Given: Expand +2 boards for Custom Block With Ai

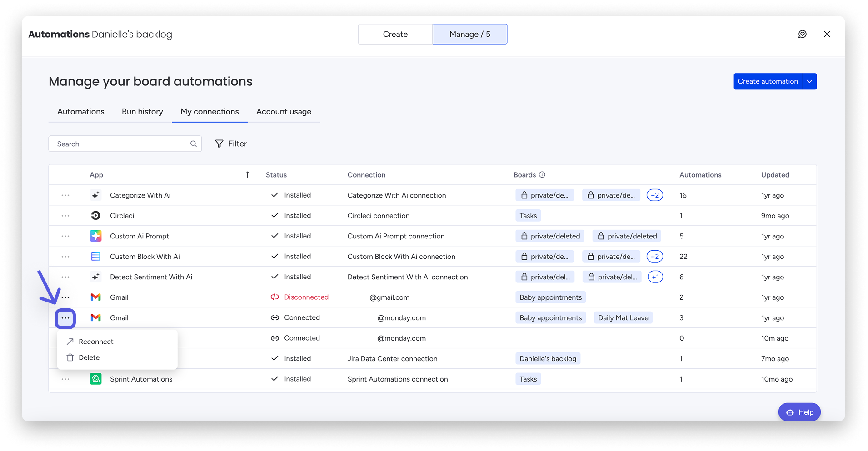Looking at the screenshot, I should tap(655, 257).
